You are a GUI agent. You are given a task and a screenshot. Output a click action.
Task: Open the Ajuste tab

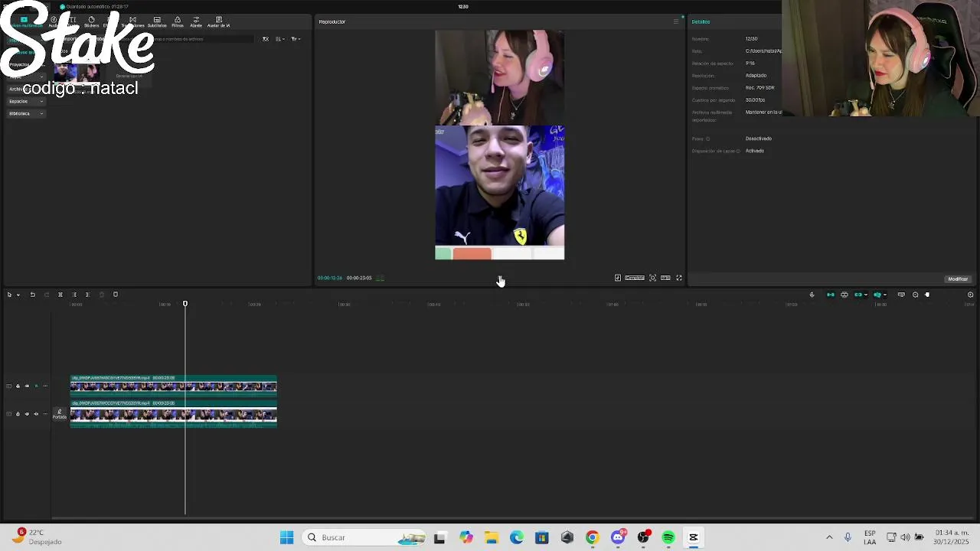click(x=196, y=21)
